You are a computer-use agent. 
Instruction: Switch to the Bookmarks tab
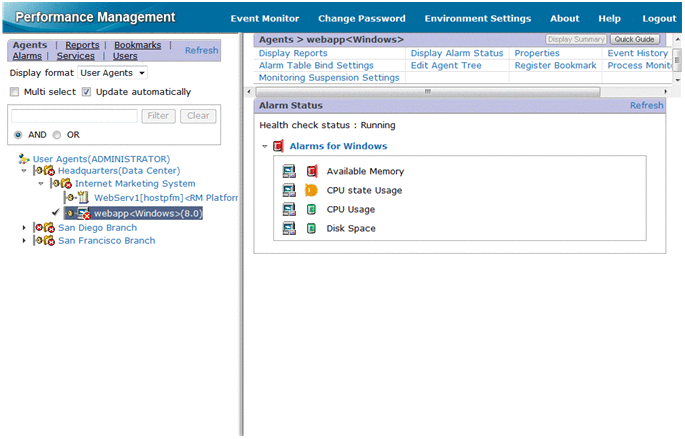pos(137,45)
